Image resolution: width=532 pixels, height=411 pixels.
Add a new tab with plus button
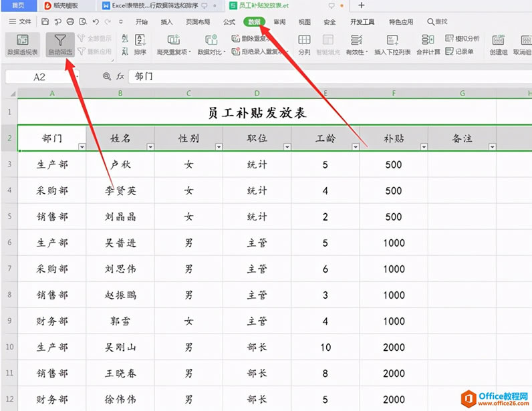362,5
